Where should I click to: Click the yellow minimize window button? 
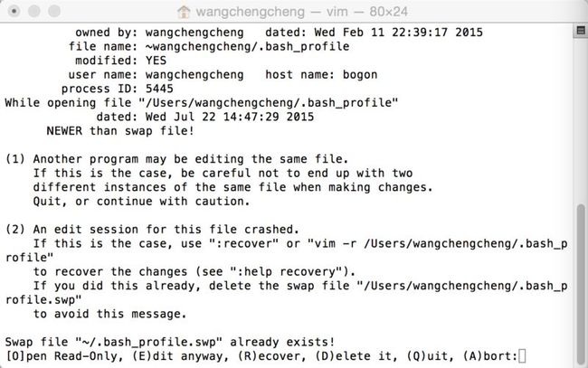34,11
